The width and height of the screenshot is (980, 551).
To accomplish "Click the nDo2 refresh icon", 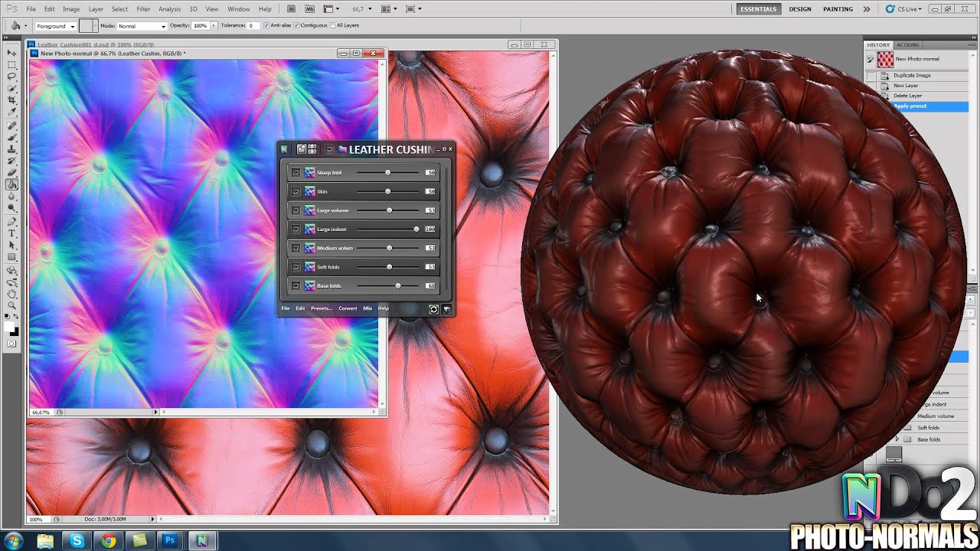I will [x=433, y=308].
